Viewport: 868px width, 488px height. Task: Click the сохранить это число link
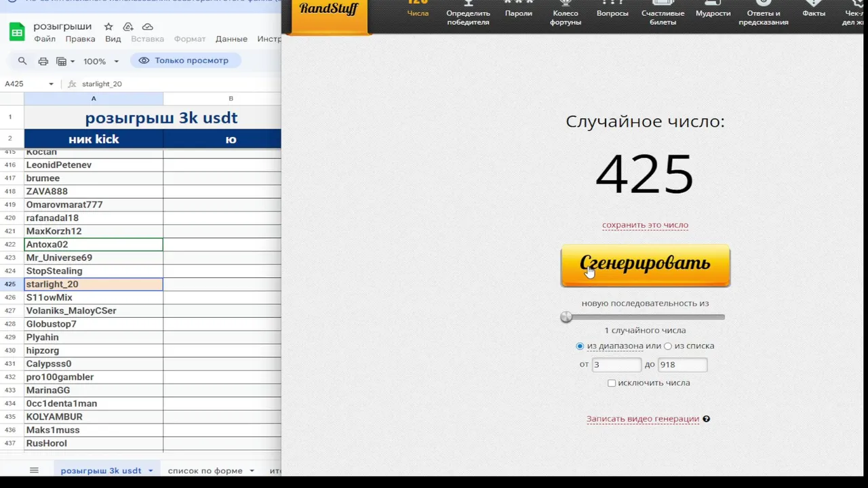[x=645, y=225]
